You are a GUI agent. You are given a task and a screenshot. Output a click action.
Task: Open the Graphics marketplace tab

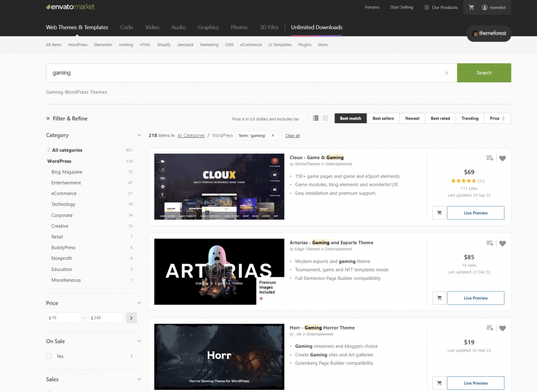pyautogui.click(x=208, y=27)
